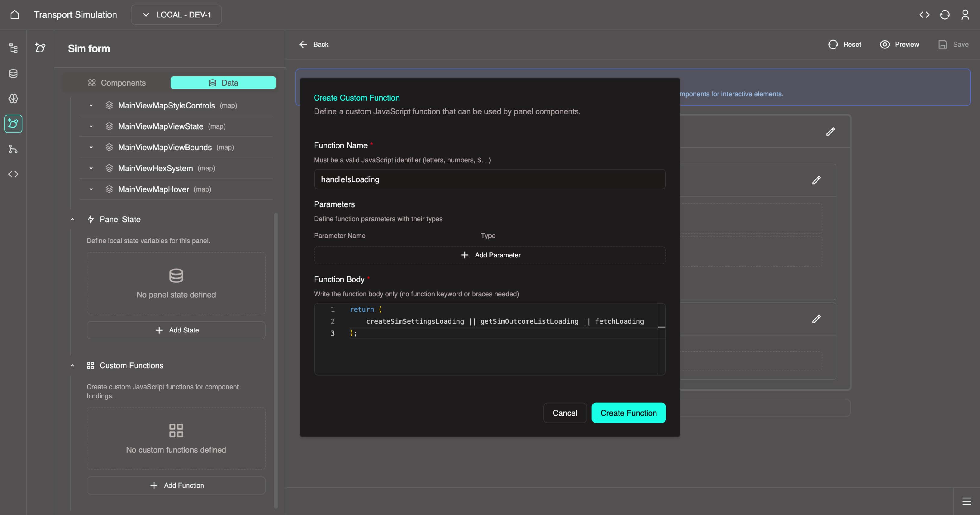Click line 2 of the function body code

point(504,321)
